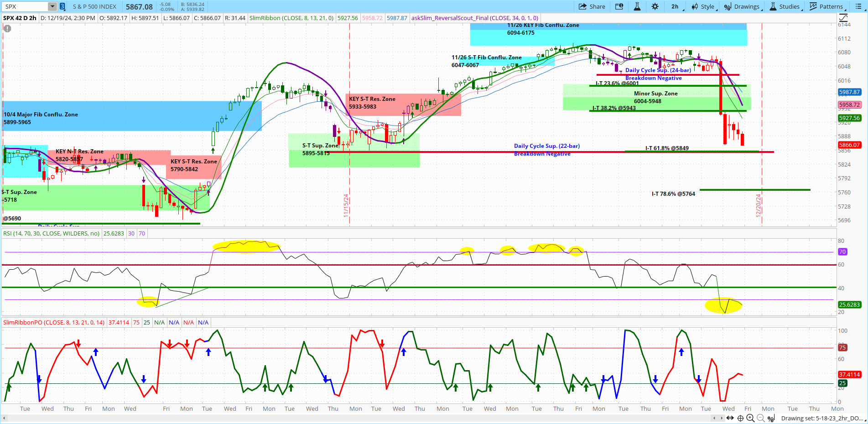The image size is (868, 424).
Task: Open the quick chart camera/ID icon beside Share
Action: tap(619, 6)
